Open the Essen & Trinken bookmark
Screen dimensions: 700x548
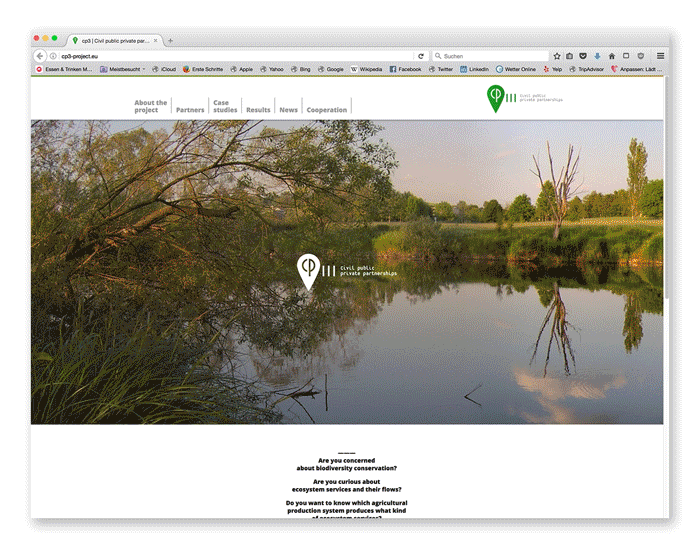tap(64, 69)
